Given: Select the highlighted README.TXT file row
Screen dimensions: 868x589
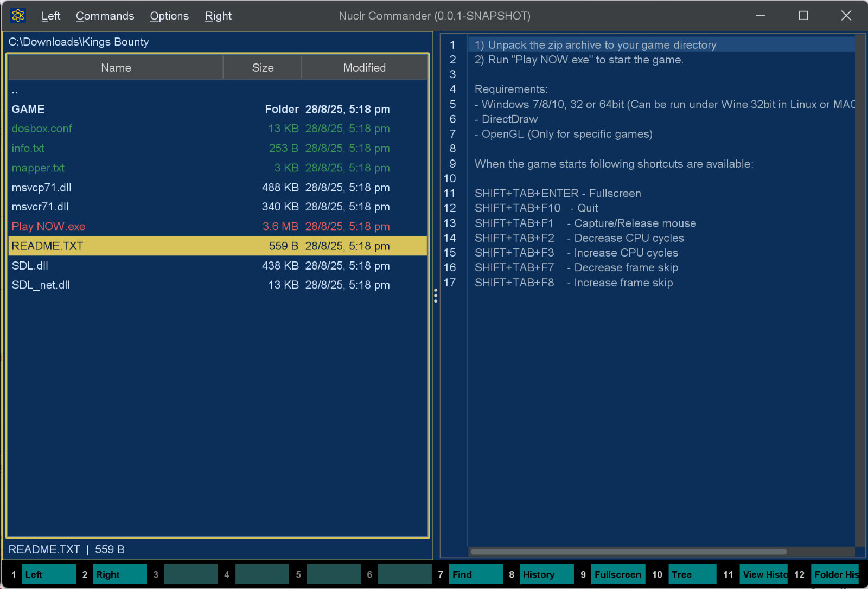Looking at the screenshot, I should click(x=218, y=246).
